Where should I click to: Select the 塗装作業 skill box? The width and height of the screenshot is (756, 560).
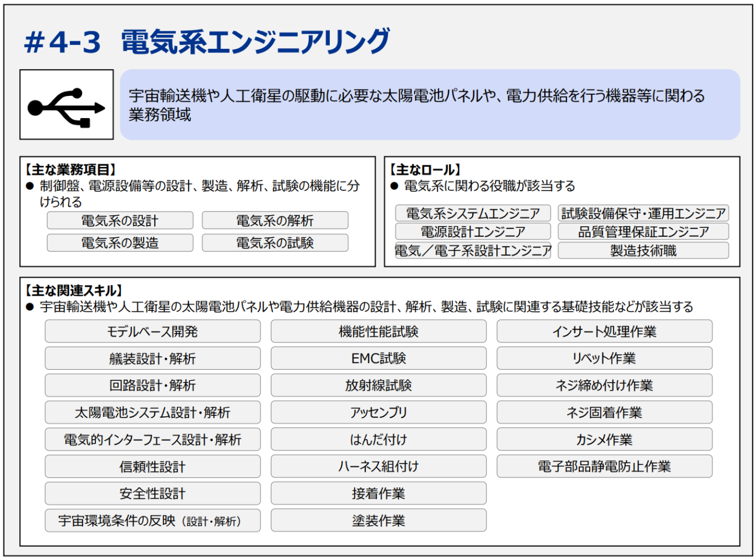(x=379, y=520)
